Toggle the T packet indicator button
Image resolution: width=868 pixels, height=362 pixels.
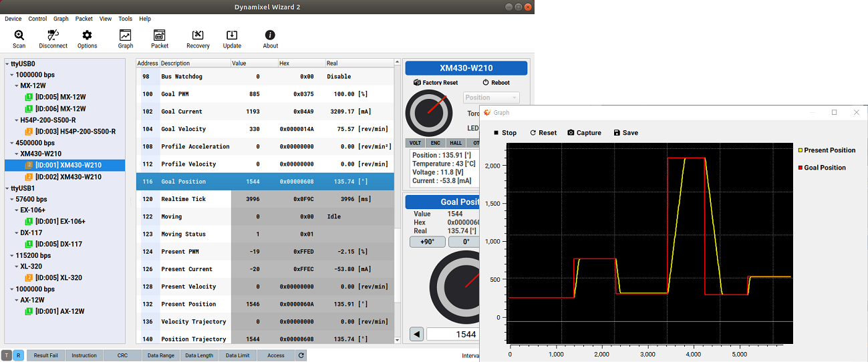coord(7,355)
